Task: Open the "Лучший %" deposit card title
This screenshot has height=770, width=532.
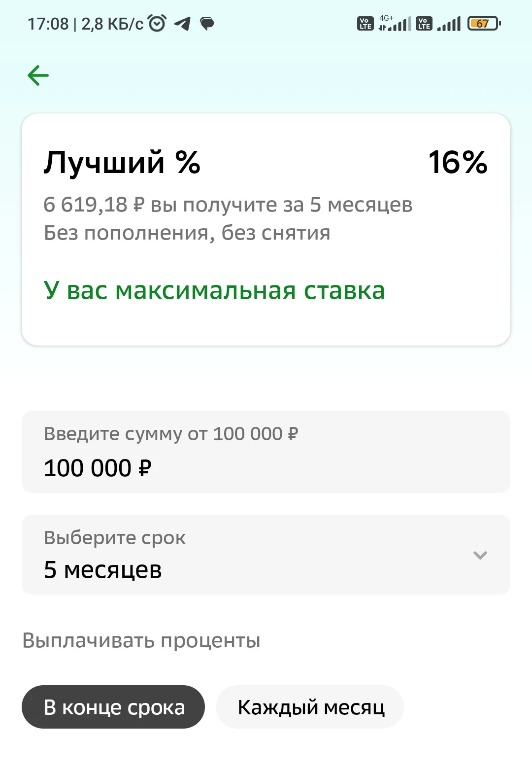Action: pos(122,162)
